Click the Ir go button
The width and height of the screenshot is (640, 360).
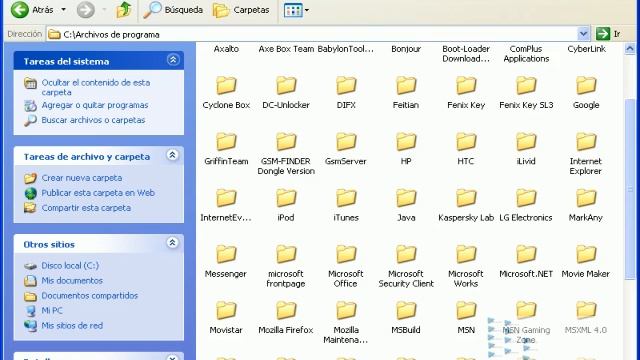pyautogui.click(x=609, y=34)
